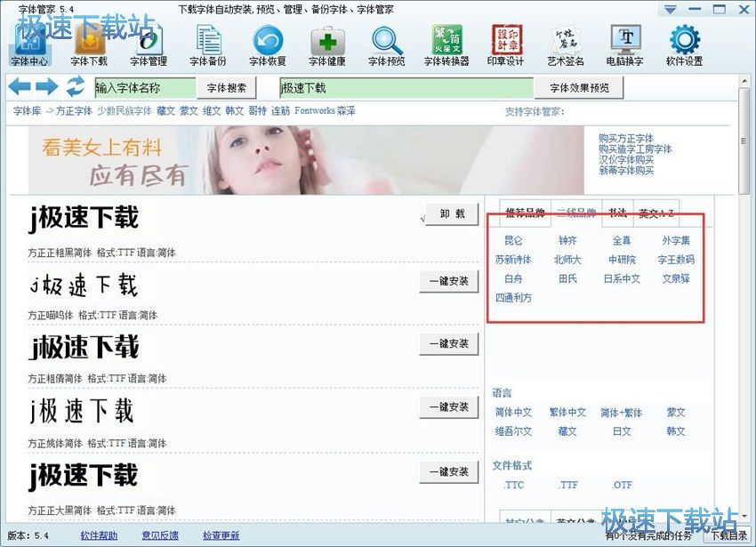Screen dimensions: 756x547
Task: Filter by 日文 language
Action: [622, 431]
